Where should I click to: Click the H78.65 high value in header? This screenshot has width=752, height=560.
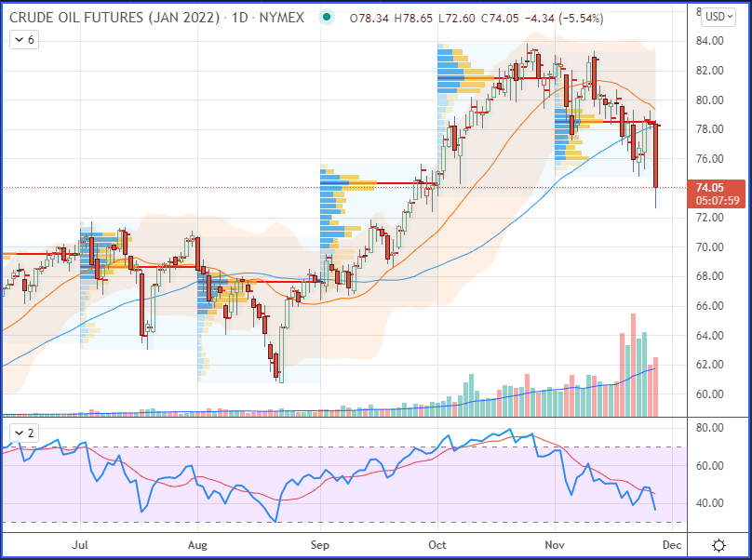point(413,19)
